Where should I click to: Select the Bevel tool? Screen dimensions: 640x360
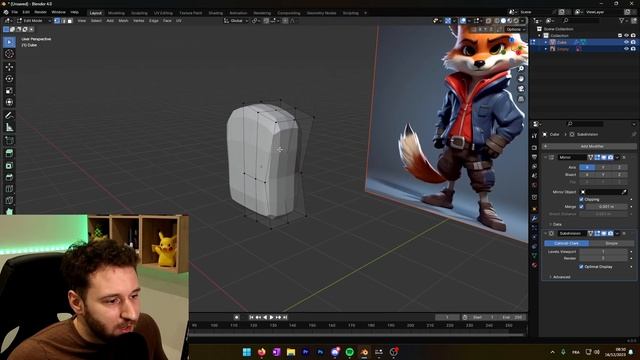coord(9,177)
